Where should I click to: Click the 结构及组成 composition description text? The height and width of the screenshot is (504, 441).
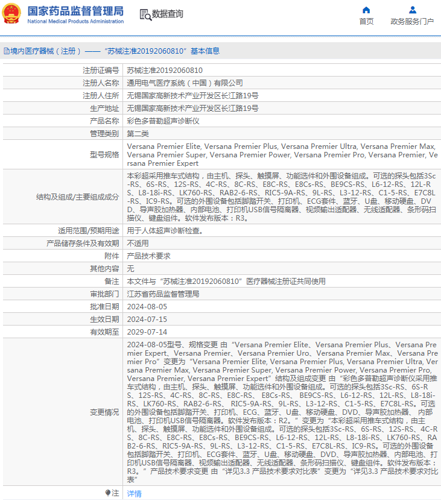pyautogui.click(x=282, y=197)
